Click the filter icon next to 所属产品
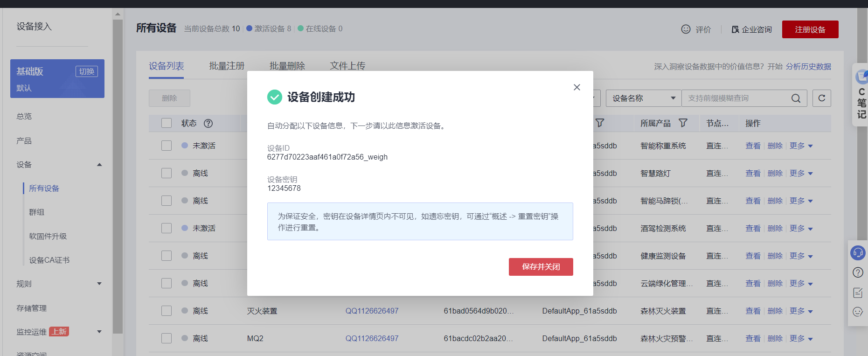Screen dimensions: 868x356 pyautogui.click(x=683, y=123)
